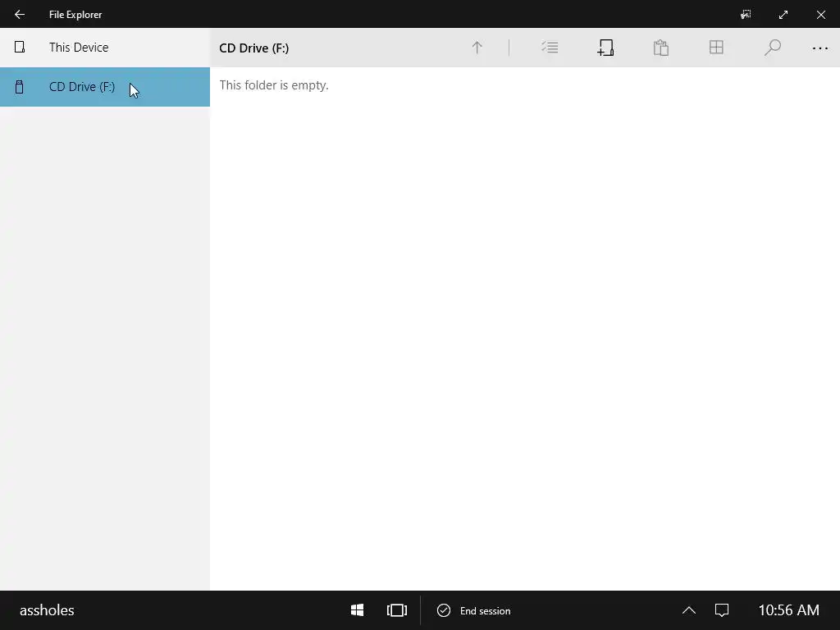Viewport: 840px width, 630px height.
Task: Click the taskbar session name text
Action: click(x=47, y=610)
